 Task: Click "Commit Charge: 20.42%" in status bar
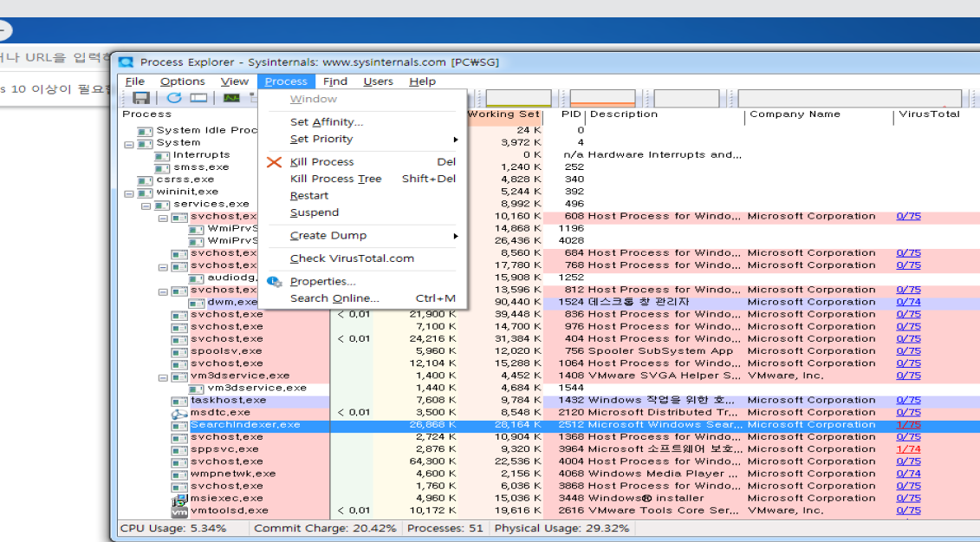coord(325,528)
